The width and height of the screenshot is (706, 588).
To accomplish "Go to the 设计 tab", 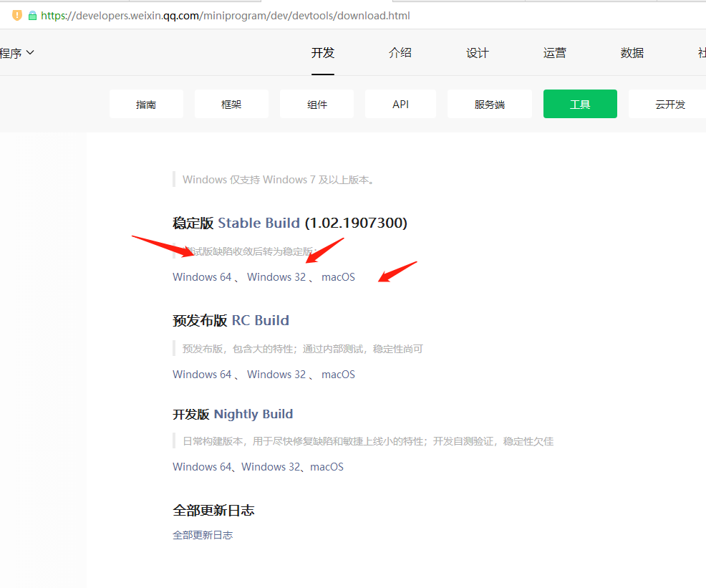I will point(478,53).
